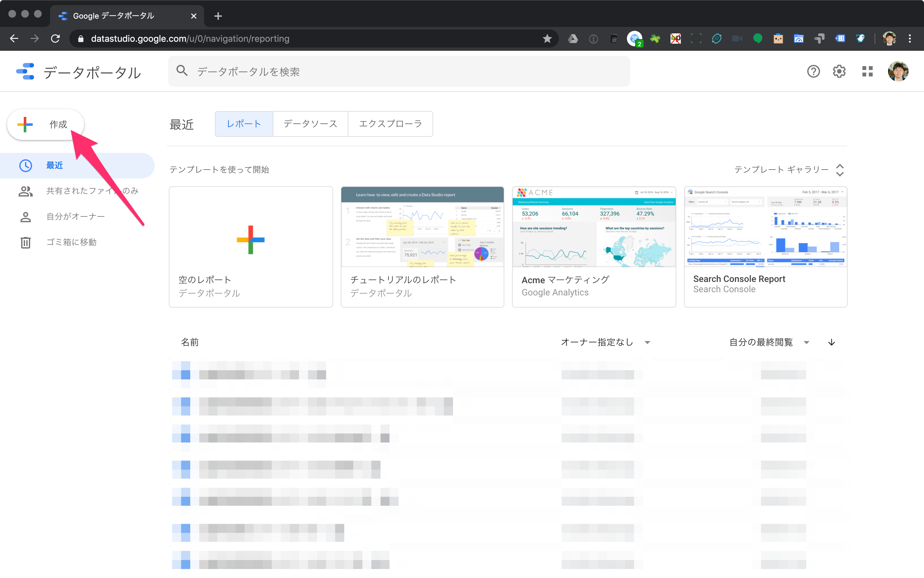This screenshot has width=924, height=578.
Task: Open the Search Console Report template
Action: click(766, 247)
